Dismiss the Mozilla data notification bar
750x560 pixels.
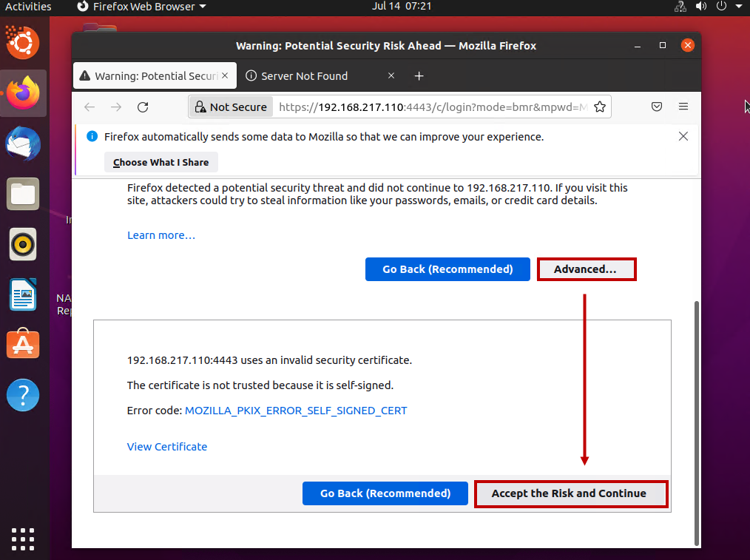point(683,136)
